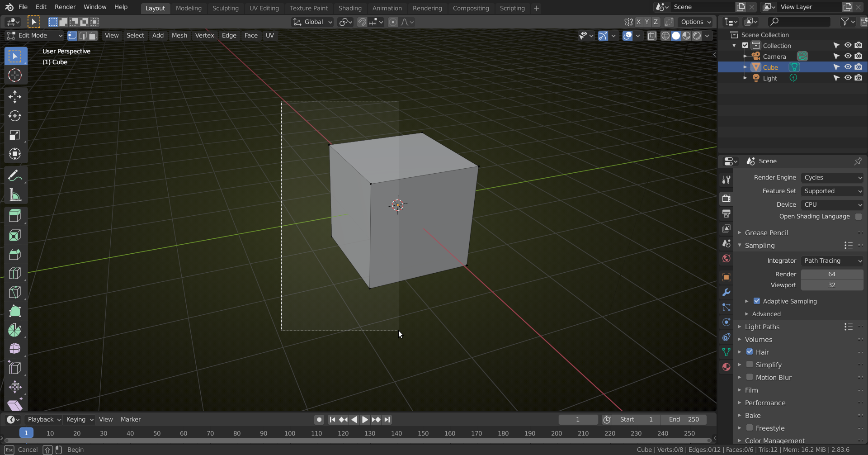
Task: Hide the Cube in the viewport
Action: (848, 67)
